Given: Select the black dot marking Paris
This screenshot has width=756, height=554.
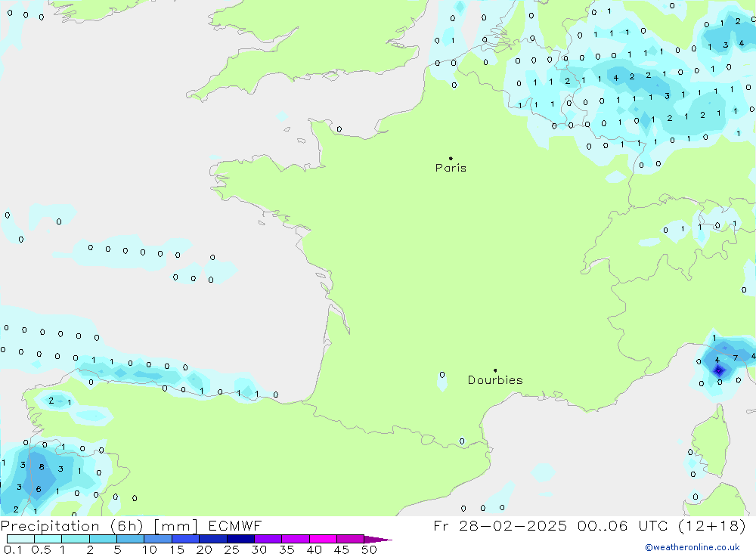Looking at the screenshot, I should [x=451, y=158].
